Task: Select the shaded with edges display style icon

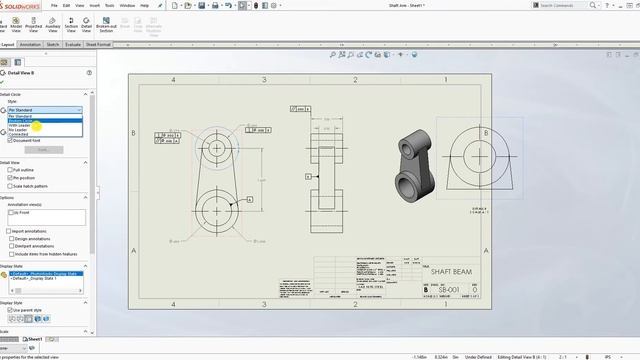Action: pos(38,319)
